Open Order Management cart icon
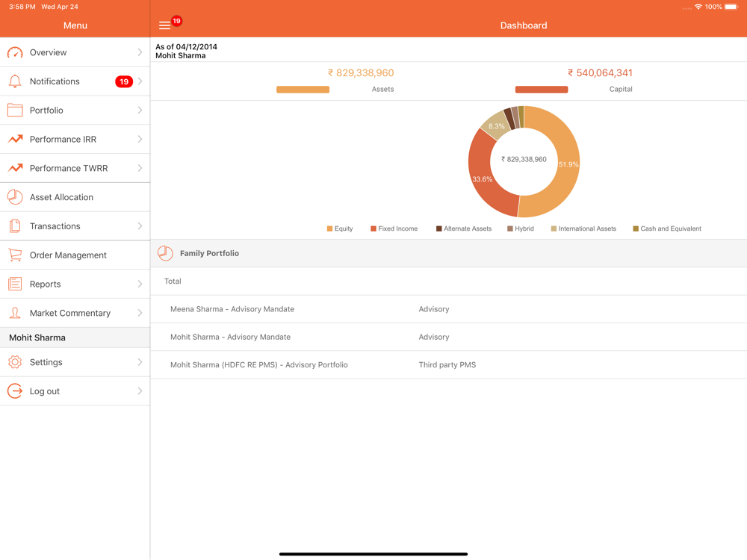The image size is (747, 560). tap(15, 255)
